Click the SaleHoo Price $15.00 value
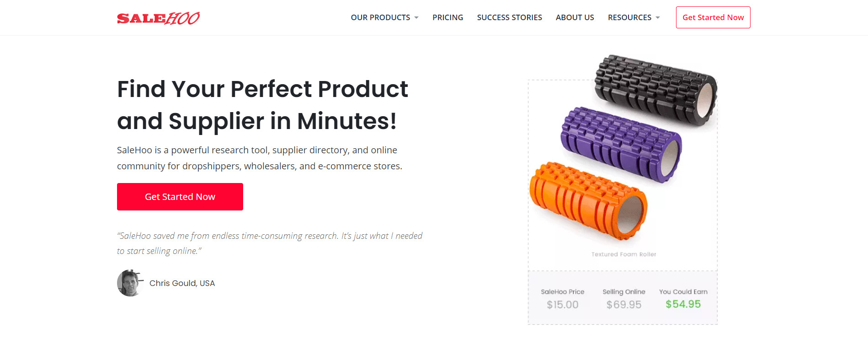This screenshot has width=868, height=361. [x=562, y=305]
